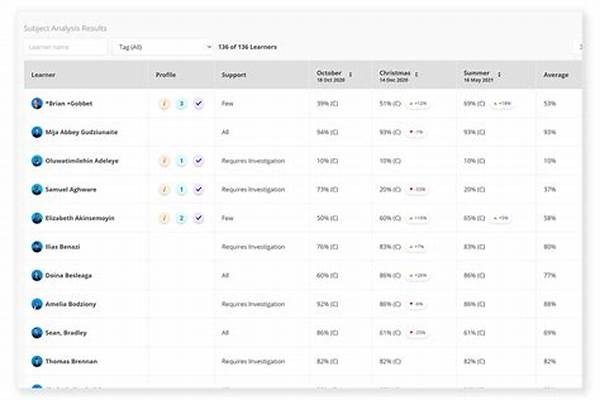Screen dimensions: 600x400
Task: Click the +12% Christmas change indicator for Brian
Action: click(417, 103)
